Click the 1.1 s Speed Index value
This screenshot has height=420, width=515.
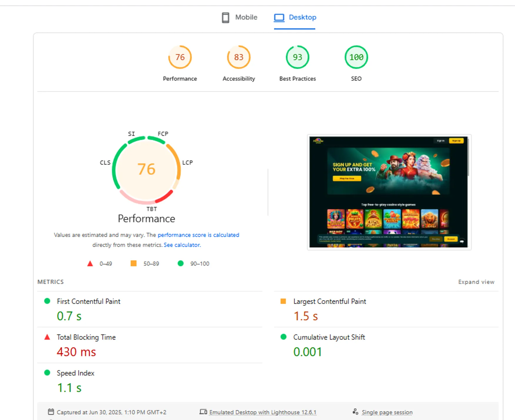[x=69, y=388]
